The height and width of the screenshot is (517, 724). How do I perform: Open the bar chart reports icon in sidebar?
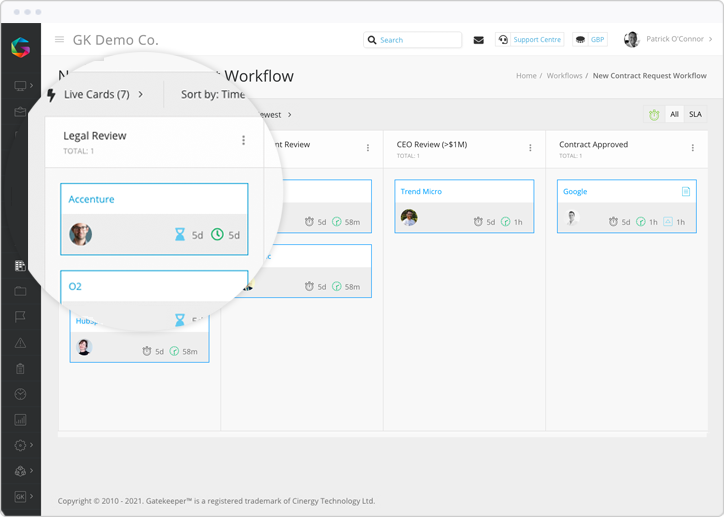click(x=20, y=420)
